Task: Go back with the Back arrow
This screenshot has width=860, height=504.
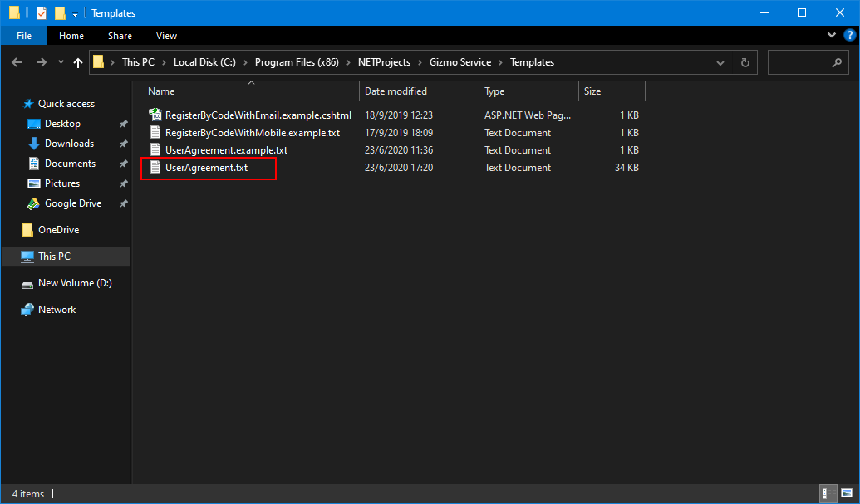Action: click(x=17, y=62)
